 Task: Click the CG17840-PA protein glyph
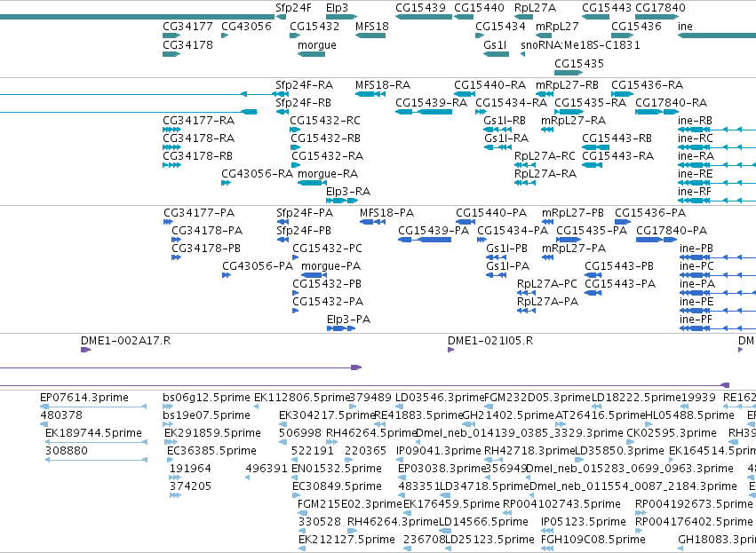(657, 240)
